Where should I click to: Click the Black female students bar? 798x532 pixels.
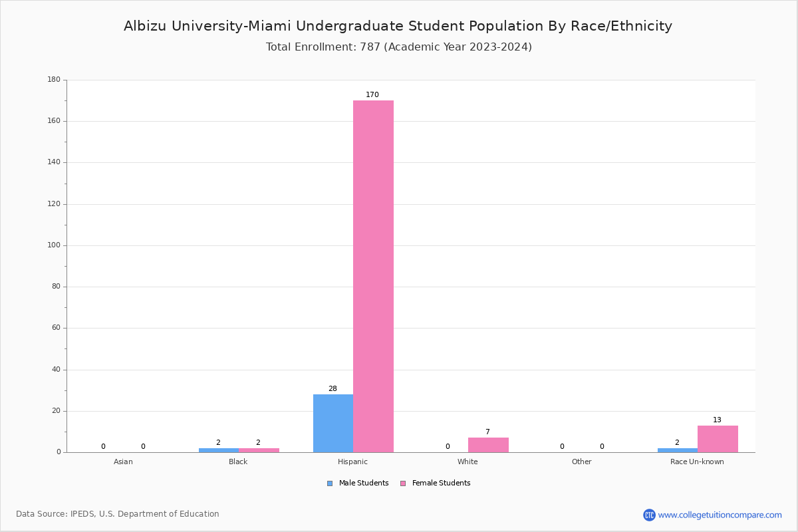point(259,450)
